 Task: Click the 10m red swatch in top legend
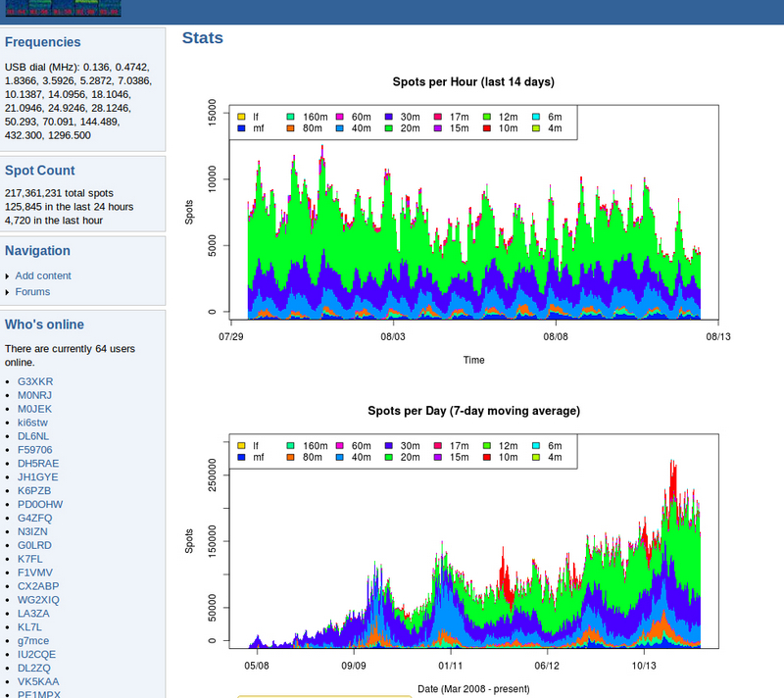click(x=487, y=128)
